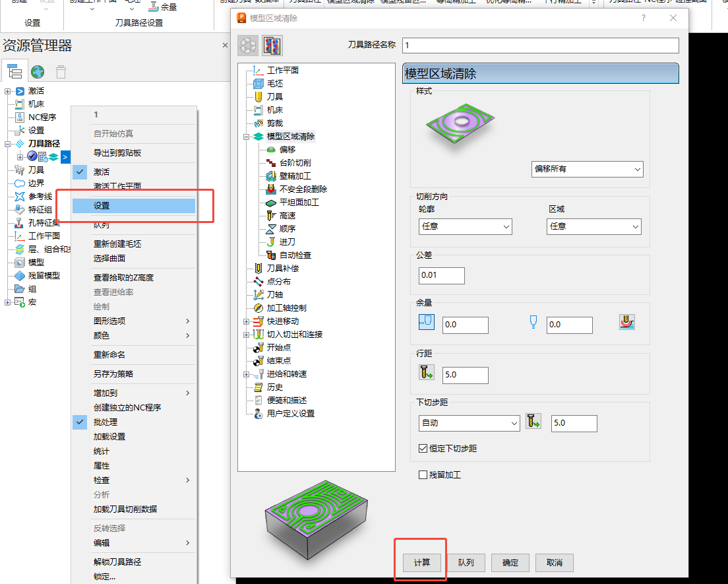
Task: Click the radial thickness icon under 余量
Action: (x=427, y=323)
